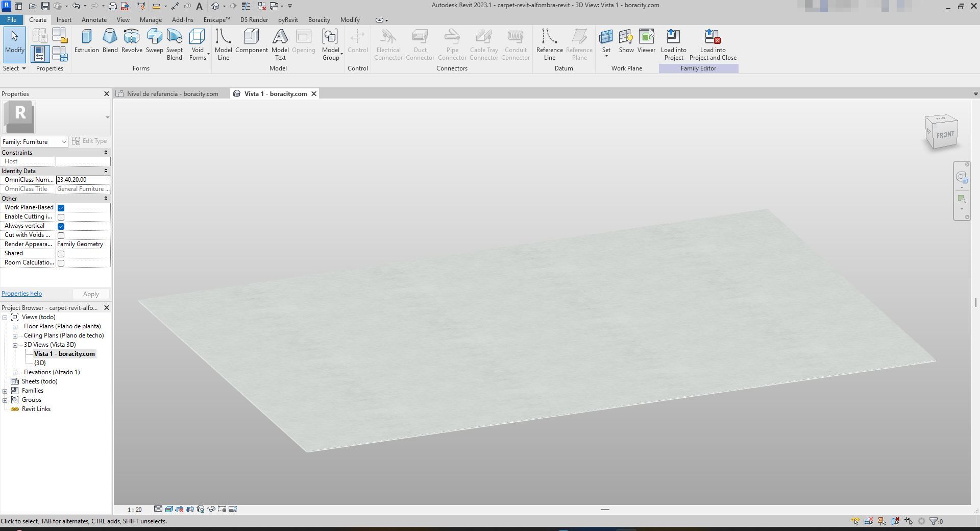Uncheck the Work Plane-Based checkbox
Screen dimensions: 980x531
tap(61, 208)
